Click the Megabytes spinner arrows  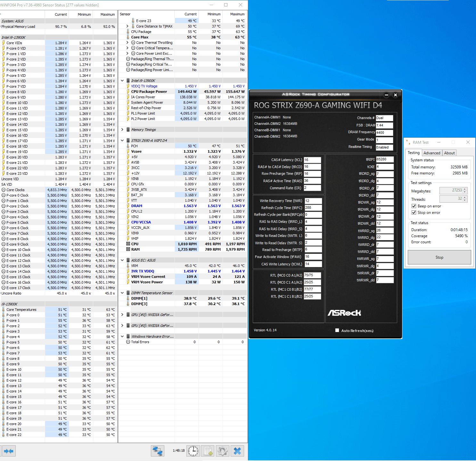[465, 190]
